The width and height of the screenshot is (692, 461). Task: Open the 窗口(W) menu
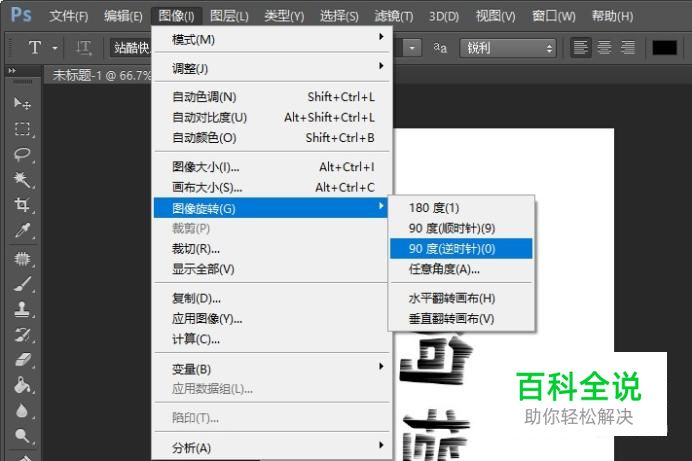pos(553,16)
